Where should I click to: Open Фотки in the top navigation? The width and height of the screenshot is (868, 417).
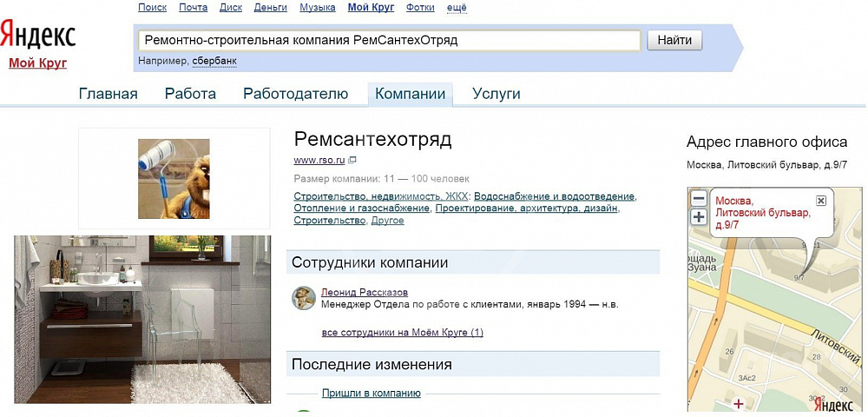click(x=420, y=7)
